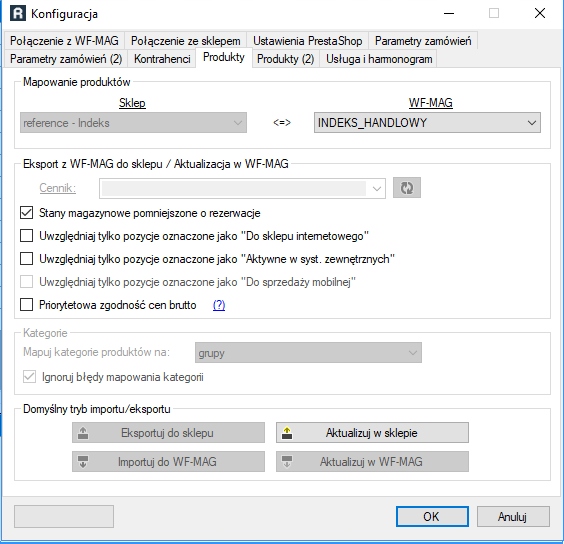Tick Priorytetowa zgodność cen brutto checkbox
Image resolution: width=564 pixels, height=544 pixels.
click(x=27, y=304)
